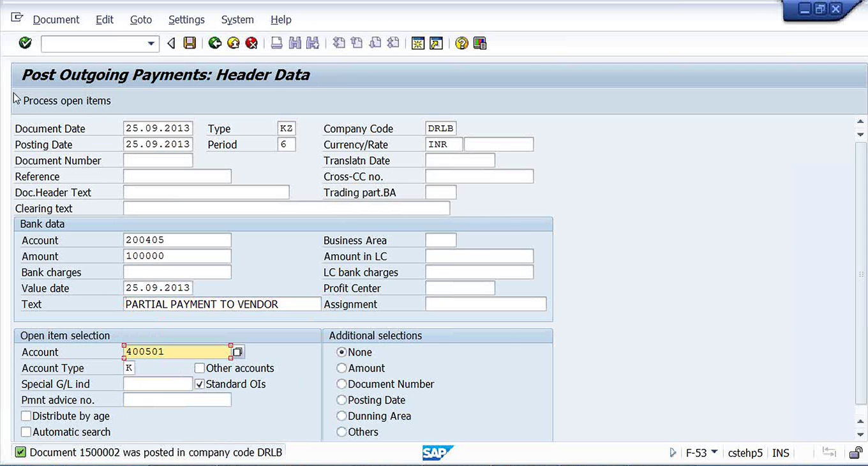
Task: Open the yellow Help question mark icon
Action: pos(461,43)
